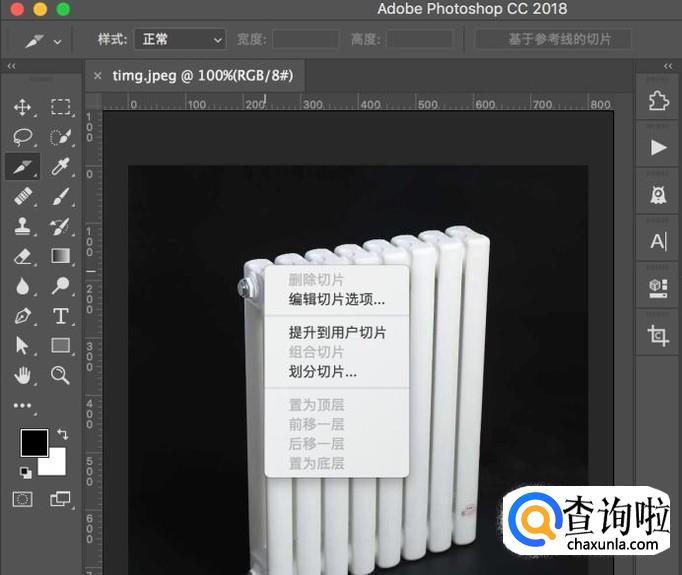Open the Character panel icon
The image size is (682, 575).
coord(658,241)
